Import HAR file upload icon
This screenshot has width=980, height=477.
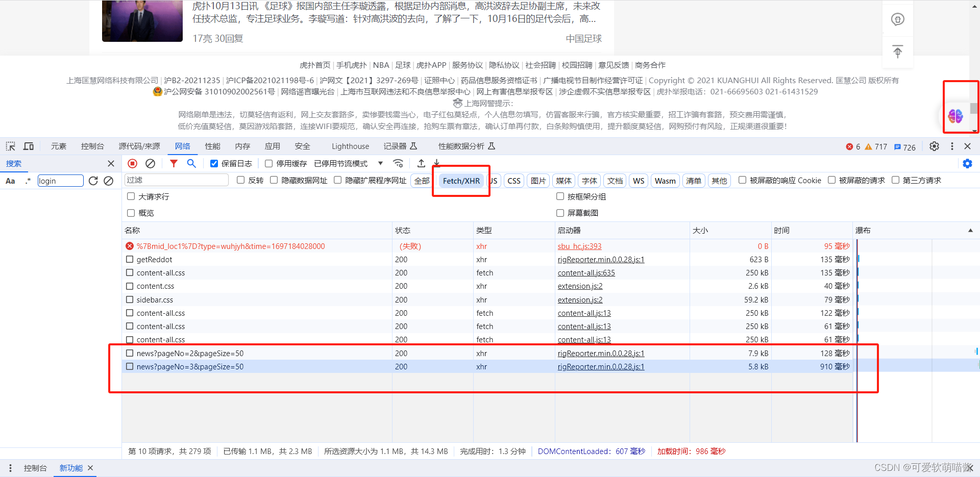coord(421,163)
